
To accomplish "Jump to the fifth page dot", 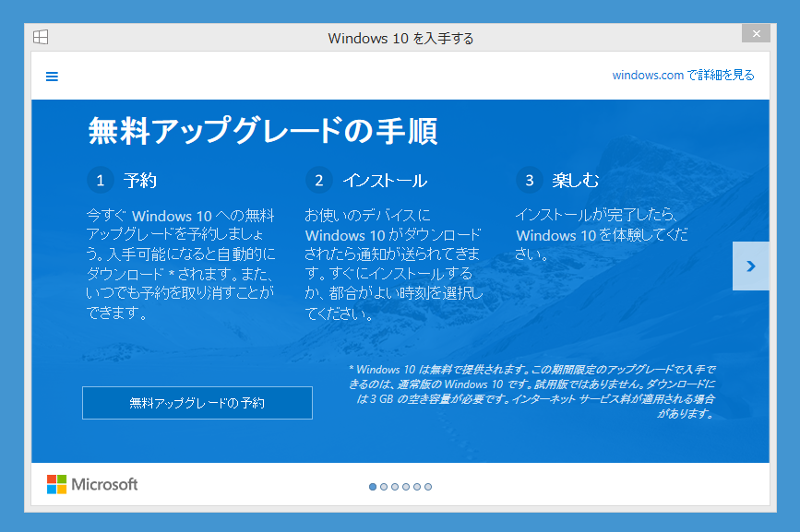I will click(x=417, y=487).
